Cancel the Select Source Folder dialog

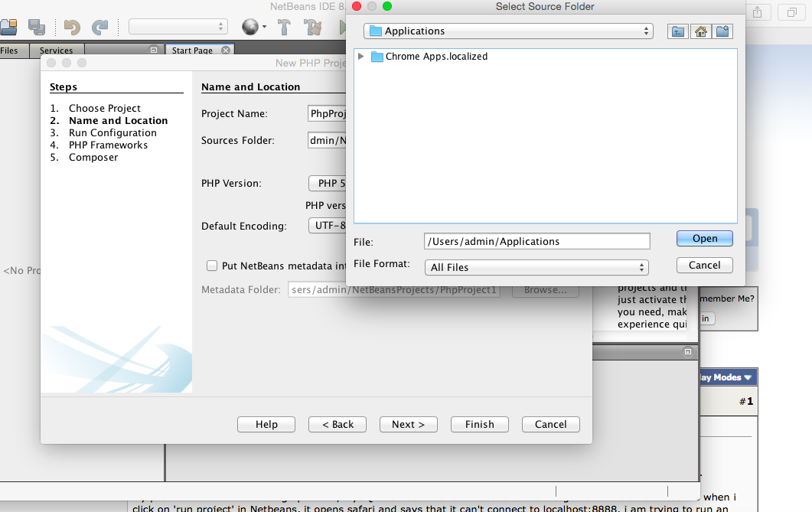704,265
